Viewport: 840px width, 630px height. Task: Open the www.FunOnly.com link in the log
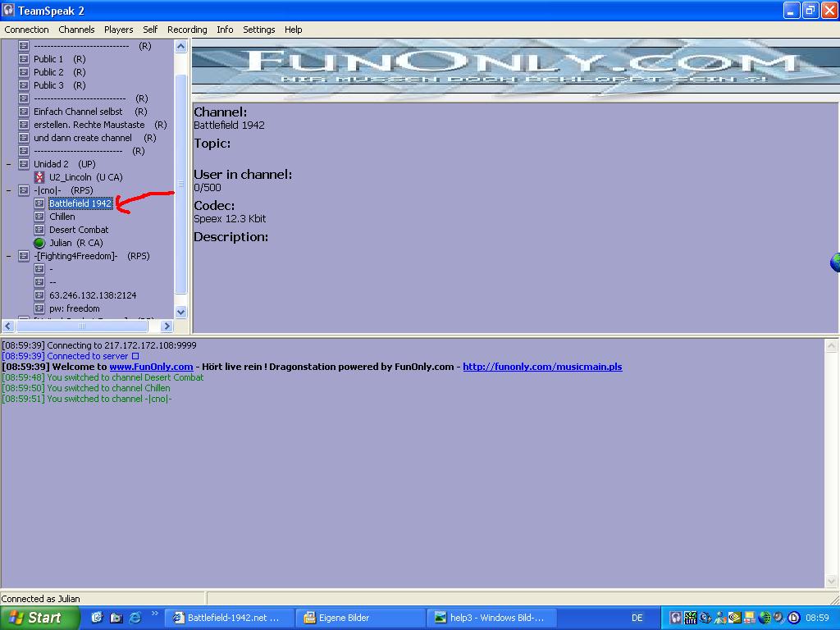(151, 367)
